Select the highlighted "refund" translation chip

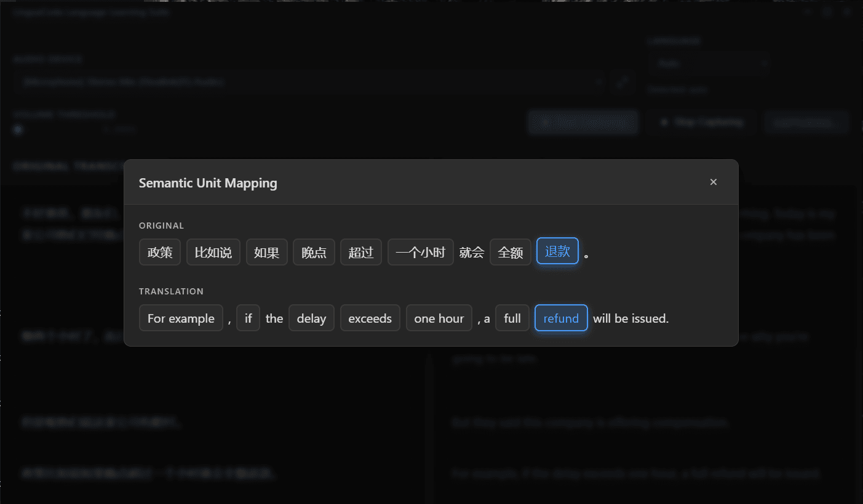pos(561,318)
